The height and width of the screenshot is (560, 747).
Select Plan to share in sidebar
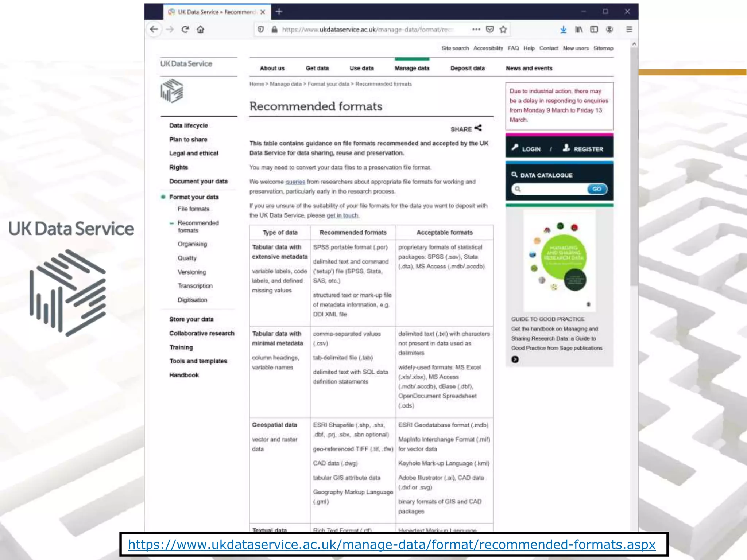pos(188,139)
